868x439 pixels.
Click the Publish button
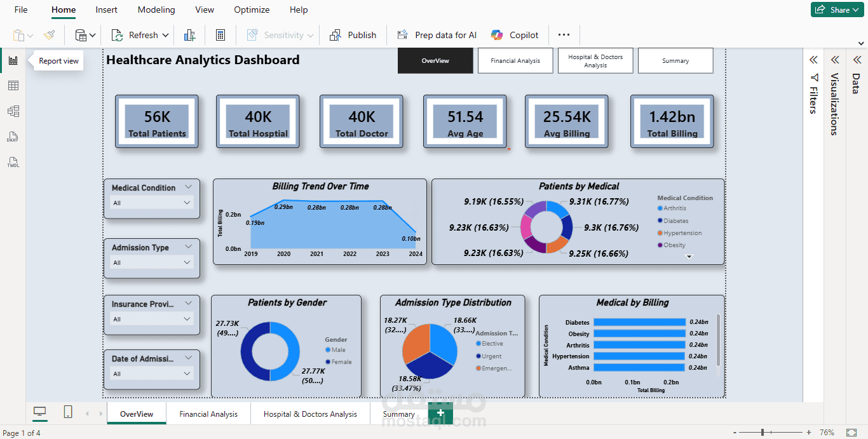coord(353,35)
